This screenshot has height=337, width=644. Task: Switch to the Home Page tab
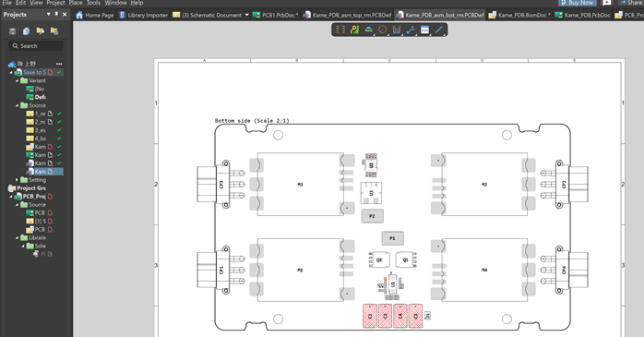[x=95, y=15]
